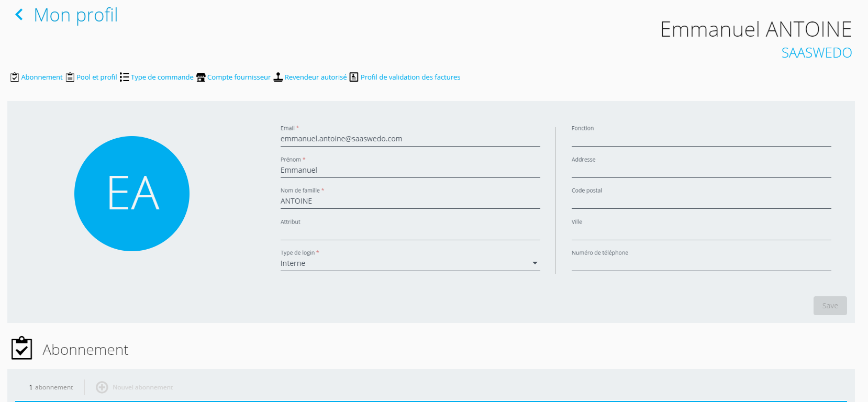Click the large Abonnement section checklist icon

(22, 348)
